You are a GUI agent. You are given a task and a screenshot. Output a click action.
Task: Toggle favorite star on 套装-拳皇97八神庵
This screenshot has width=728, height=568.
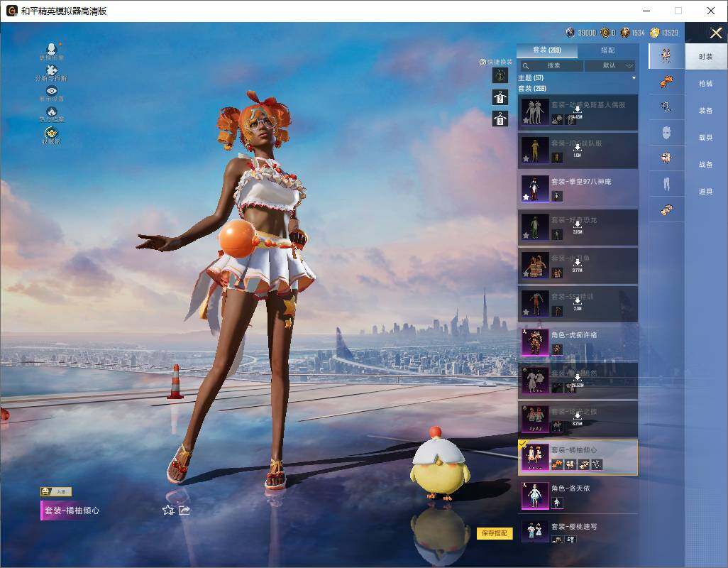coord(526,197)
